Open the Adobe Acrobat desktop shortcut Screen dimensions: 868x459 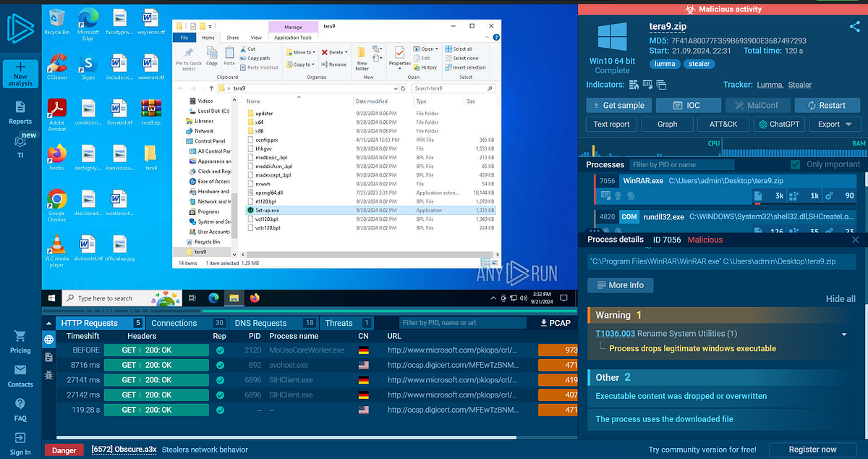click(x=57, y=114)
